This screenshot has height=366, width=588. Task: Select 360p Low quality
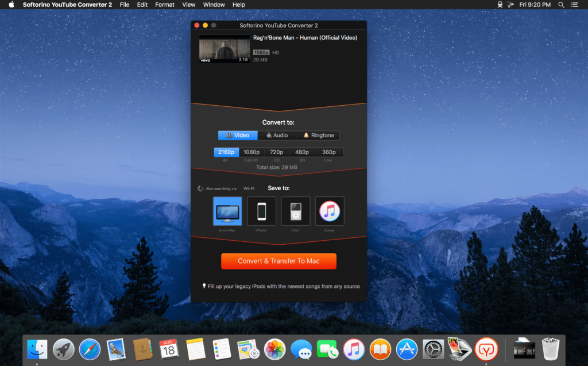[x=328, y=152]
